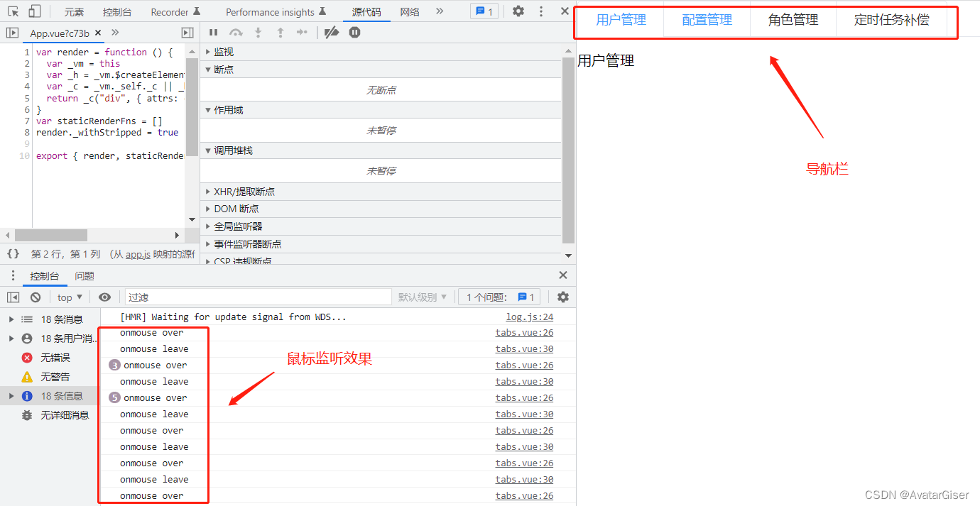Expand the 监视 watch section

[222, 51]
